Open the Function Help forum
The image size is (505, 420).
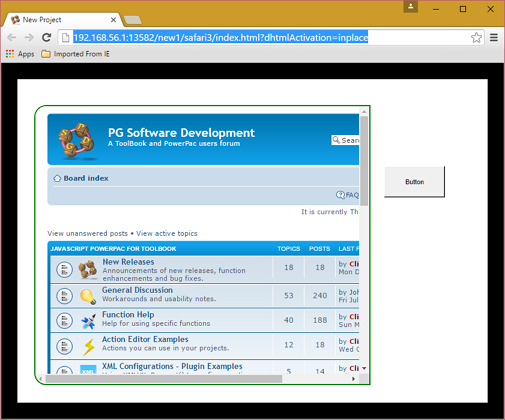[x=128, y=314]
